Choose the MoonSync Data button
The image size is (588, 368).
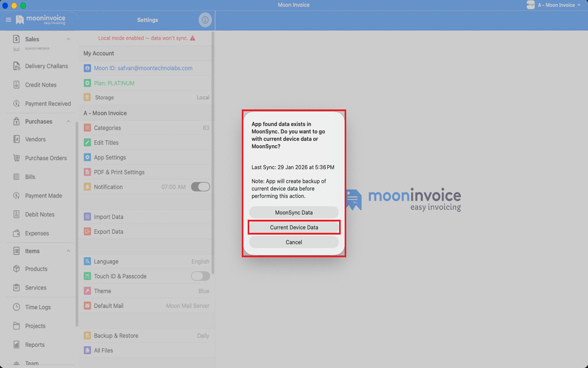[294, 213]
